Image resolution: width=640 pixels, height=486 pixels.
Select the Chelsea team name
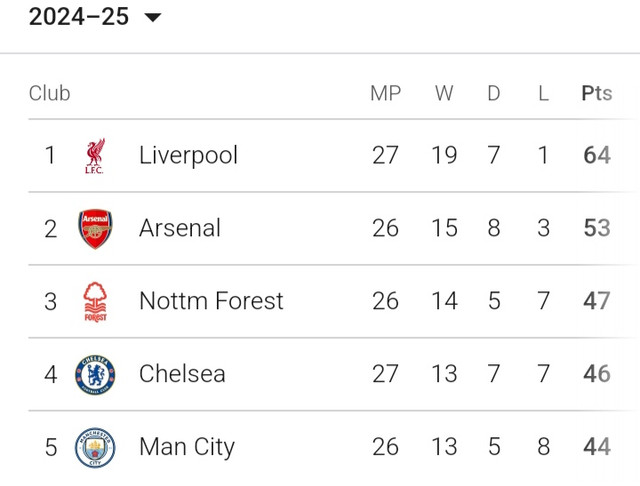[x=182, y=374]
